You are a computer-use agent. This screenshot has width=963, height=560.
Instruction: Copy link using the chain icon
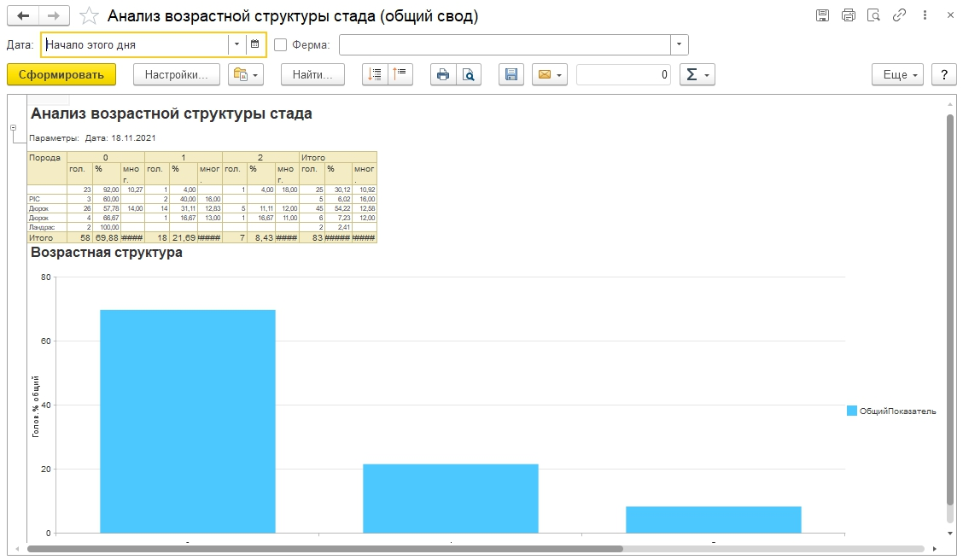(899, 15)
